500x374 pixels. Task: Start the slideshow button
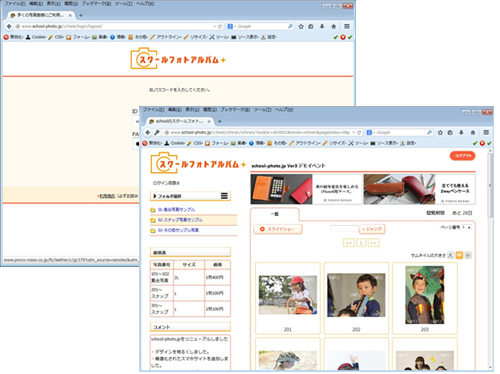[278, 229]
